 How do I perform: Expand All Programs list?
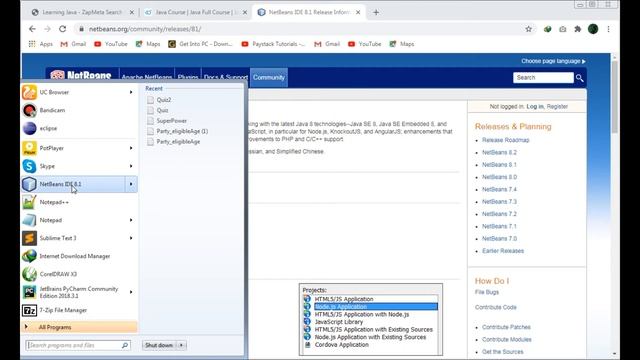pyautogui.click(x=80, y=327)
